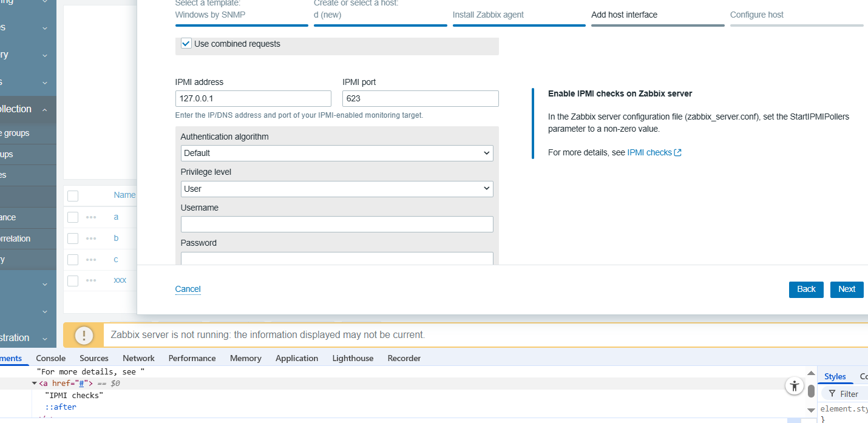Click the Configure host step label
Screen dimensions: 868x423
click(x=757, y=15)
